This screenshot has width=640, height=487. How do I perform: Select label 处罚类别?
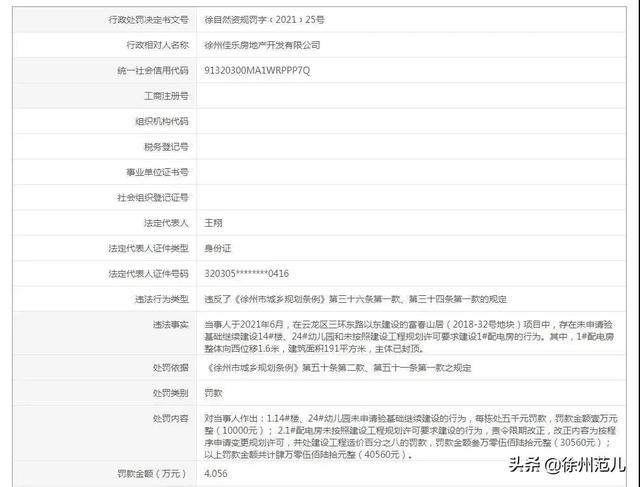coord(171,393)
